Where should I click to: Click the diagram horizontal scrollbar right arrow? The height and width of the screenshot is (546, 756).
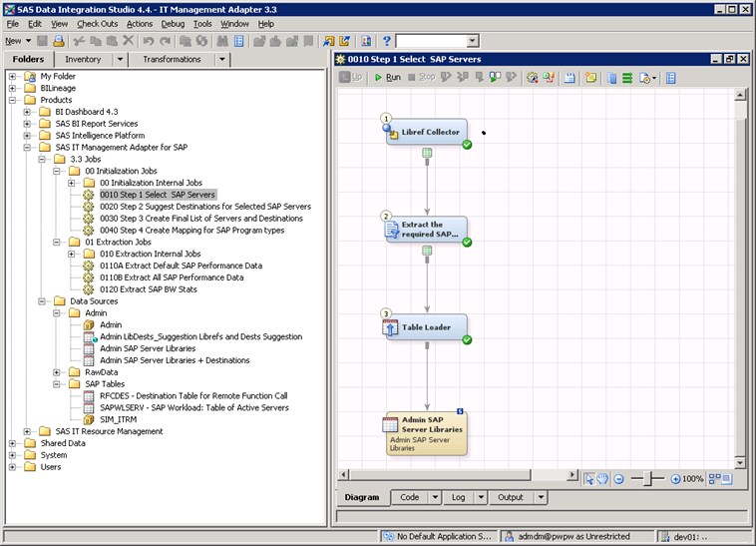[x=571, y=474]
